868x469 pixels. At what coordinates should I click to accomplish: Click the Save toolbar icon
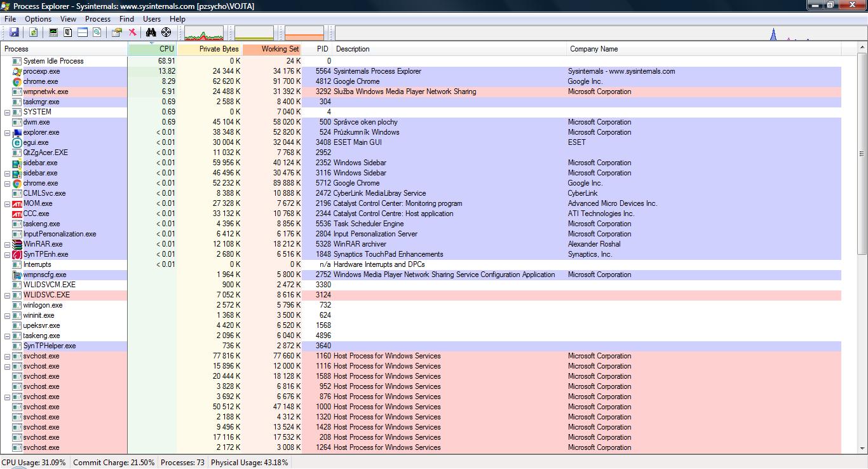click(x=14, y=32)
